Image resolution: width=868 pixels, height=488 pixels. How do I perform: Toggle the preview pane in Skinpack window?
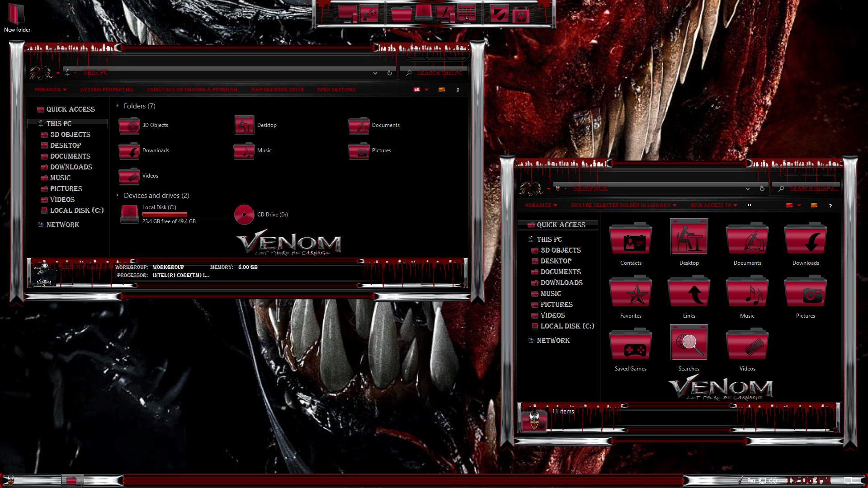click(x=814, y=206)
